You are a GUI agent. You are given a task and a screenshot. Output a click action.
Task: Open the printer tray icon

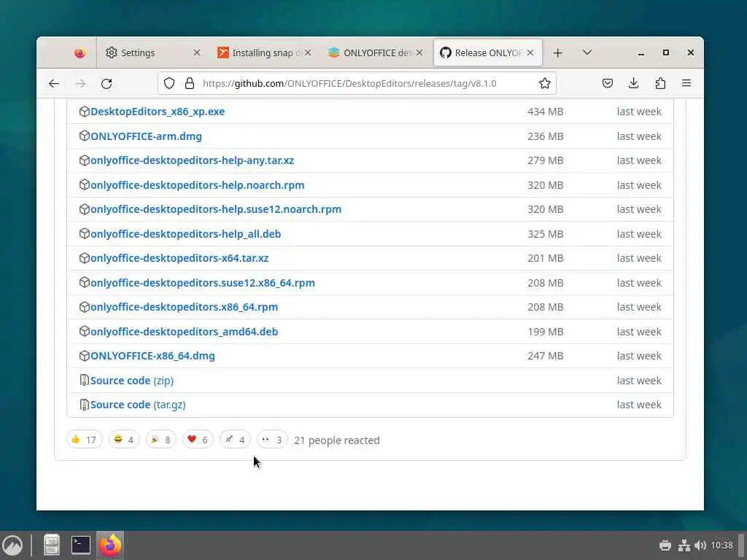[665, 545]
